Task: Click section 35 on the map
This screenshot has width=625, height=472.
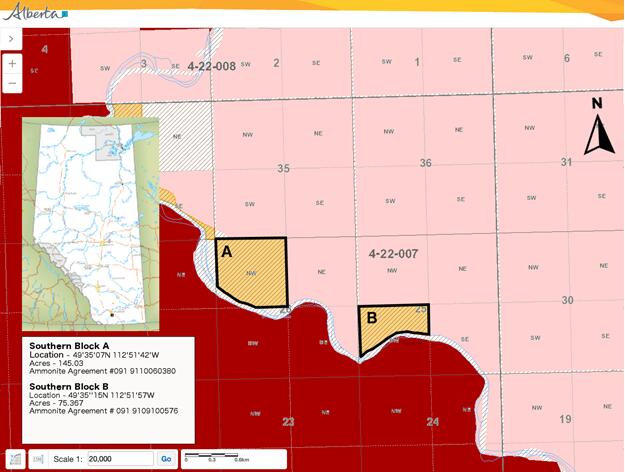Action: [283, 169]
